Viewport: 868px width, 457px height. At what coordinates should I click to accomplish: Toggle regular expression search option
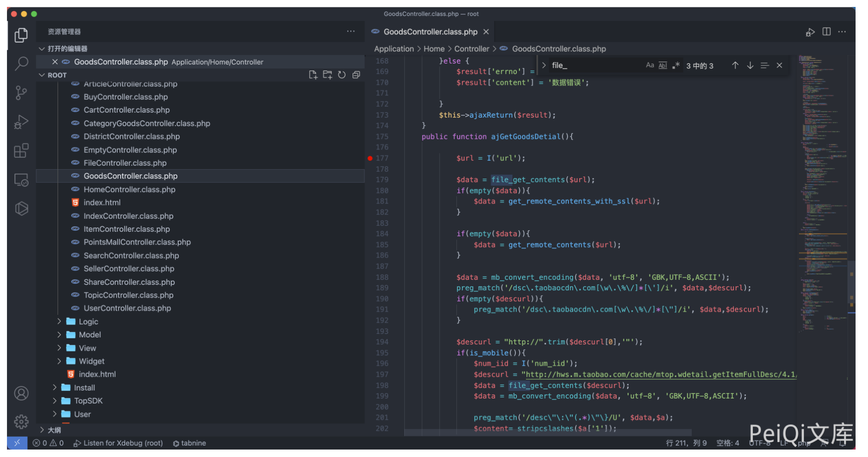click(675, 65)
